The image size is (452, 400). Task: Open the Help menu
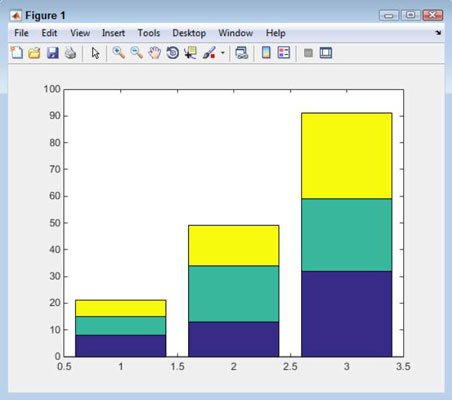(x=276, y=33)
